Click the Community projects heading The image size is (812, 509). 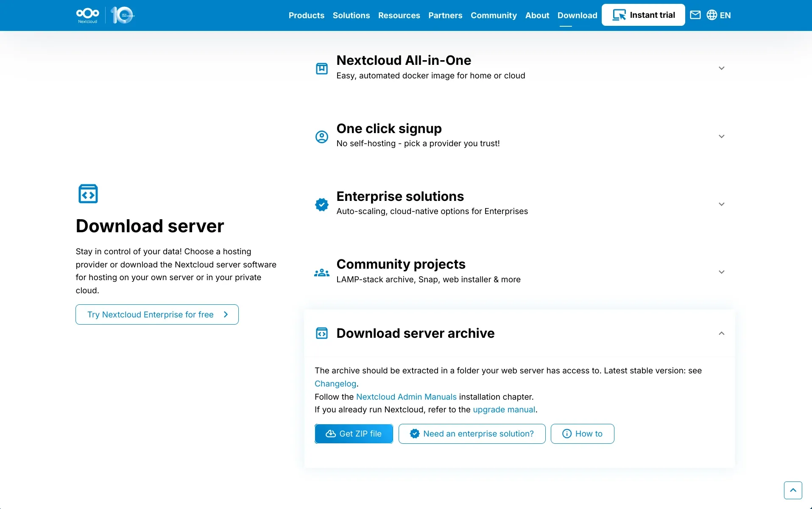click(401, 264)
